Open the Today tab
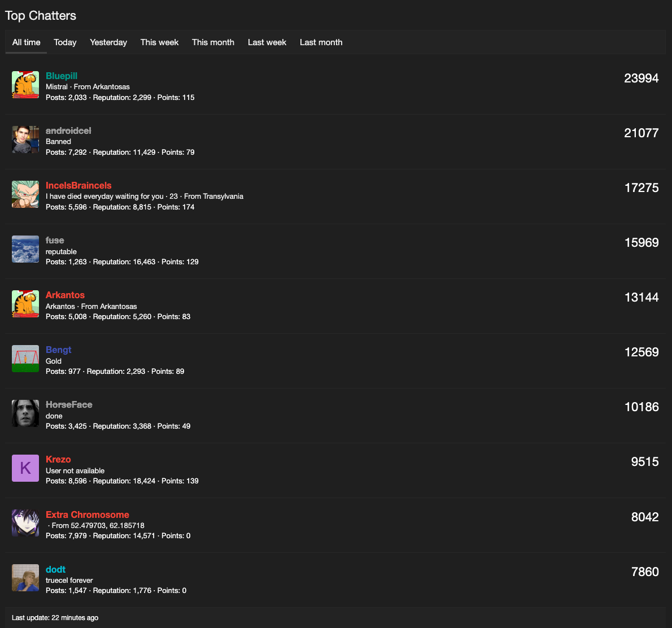This screenshot has height=628, width=672. (x=65, y=42)
